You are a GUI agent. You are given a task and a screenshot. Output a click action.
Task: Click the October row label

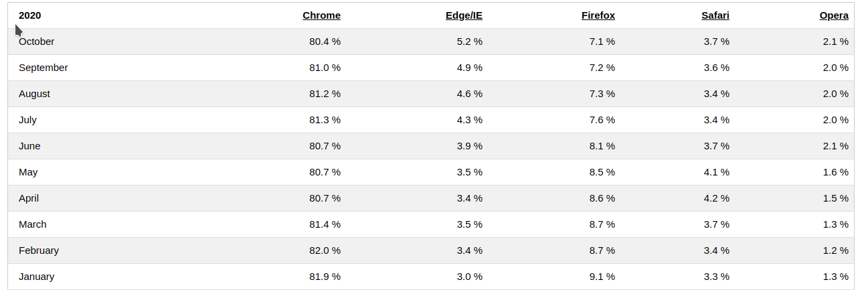(37, 42)
